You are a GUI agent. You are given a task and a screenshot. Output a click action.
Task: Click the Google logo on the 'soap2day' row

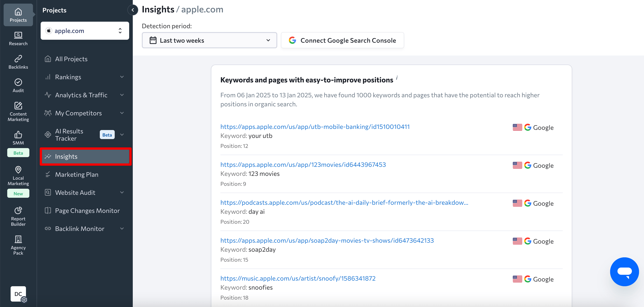click(527, 241)
